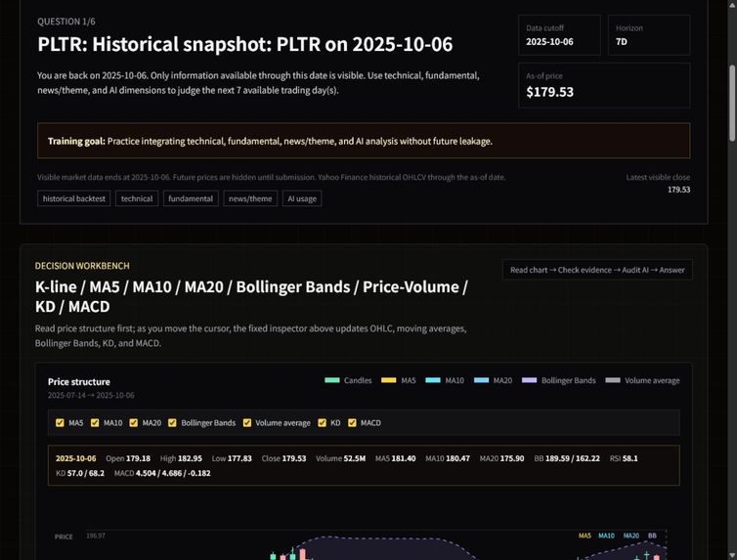Open the news/theme tag
737x560 pixels.
(x=250, y=198)
